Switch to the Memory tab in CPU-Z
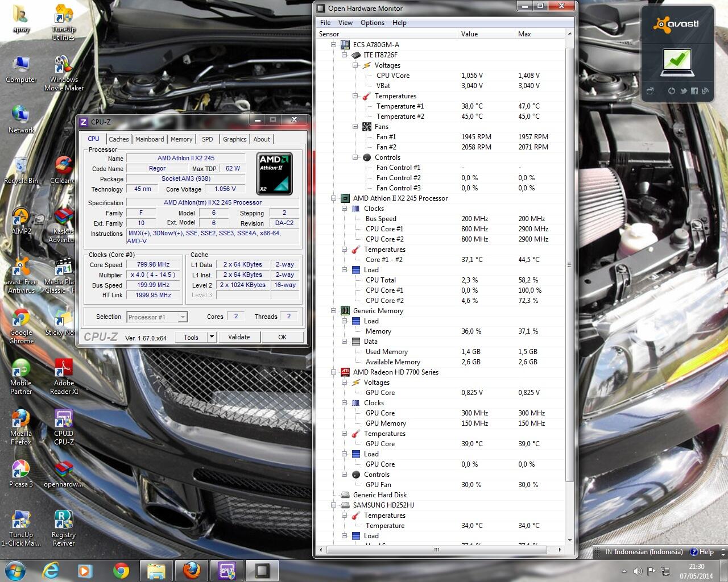This screenshot has height=582, width=728. [x=181, y=139]
